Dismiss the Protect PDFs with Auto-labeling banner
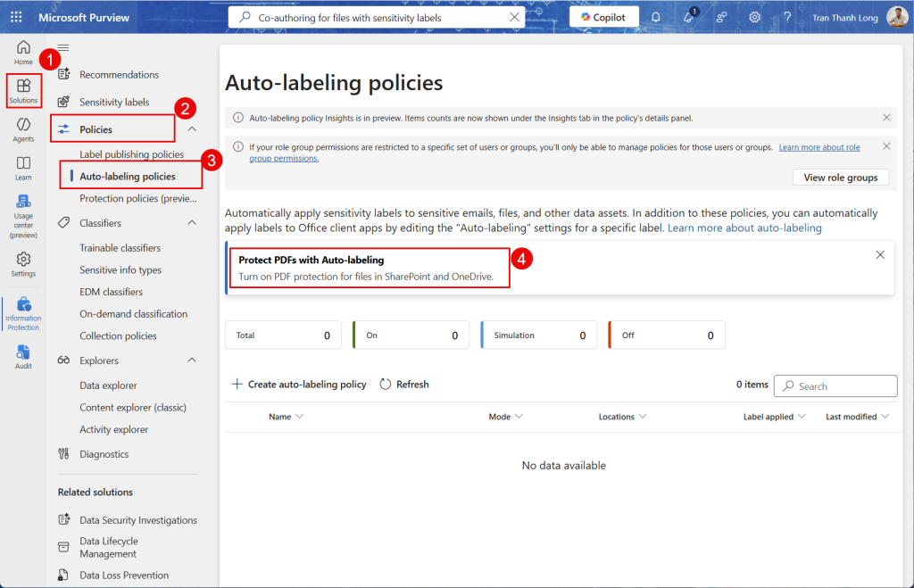This screenshot has height=588, width=914. click(880, 255)
